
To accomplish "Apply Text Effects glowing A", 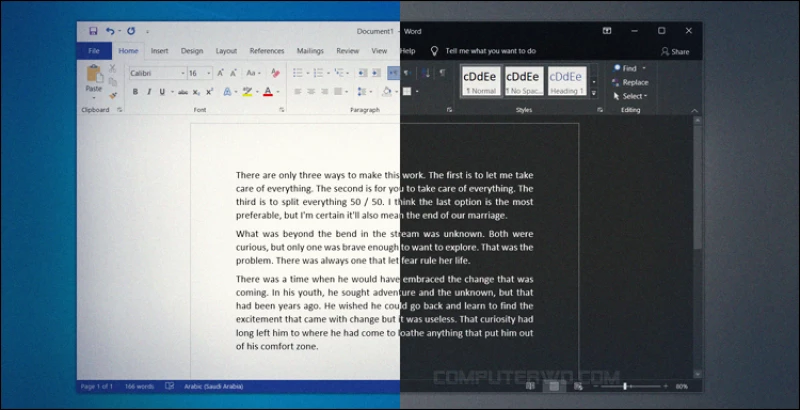I will (228, 92).
